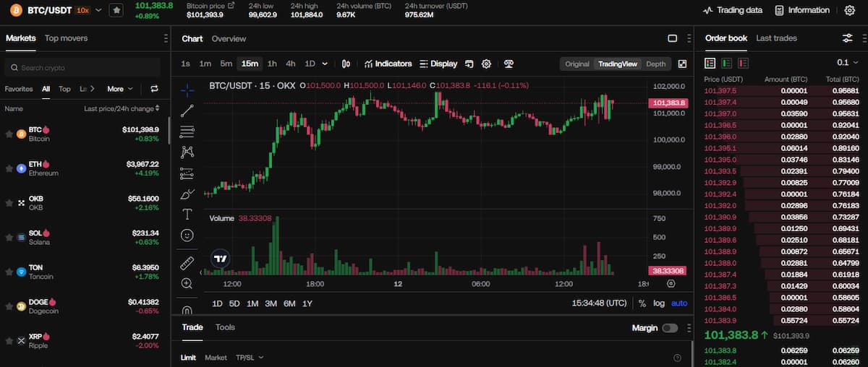This screenshot has width=868, height=367.
Task: Open the time axis settings icon
Action: click(x=671, y=284)
